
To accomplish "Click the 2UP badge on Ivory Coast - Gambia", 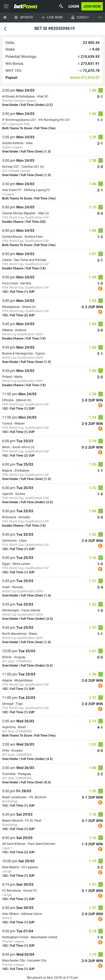I will click(100, 289).
